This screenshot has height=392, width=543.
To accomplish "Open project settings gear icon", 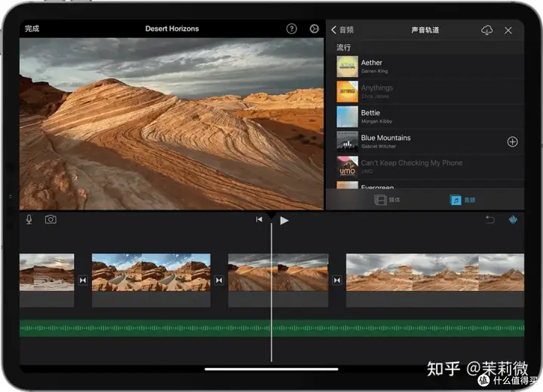I will pyautogui.click(x=314, y=29).
